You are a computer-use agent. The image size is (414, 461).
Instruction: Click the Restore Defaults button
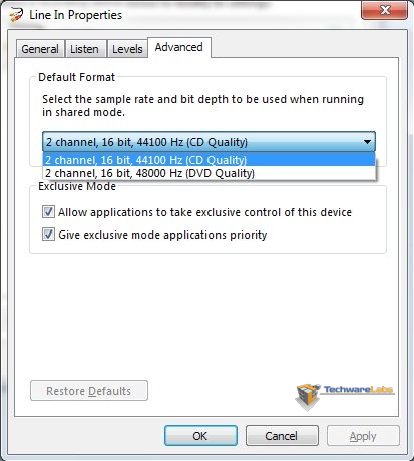89,391
